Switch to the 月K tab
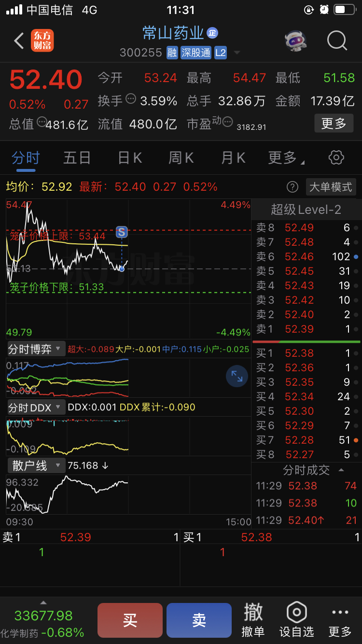362x644 pixels. (x=233, y=158)
